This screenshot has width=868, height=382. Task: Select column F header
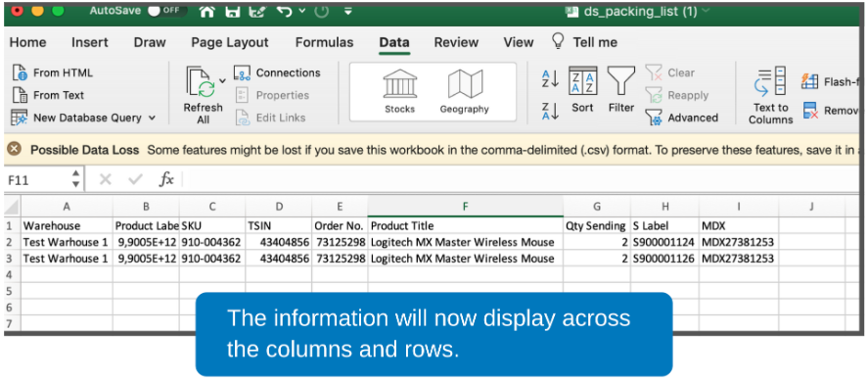(x=466, y=207)
